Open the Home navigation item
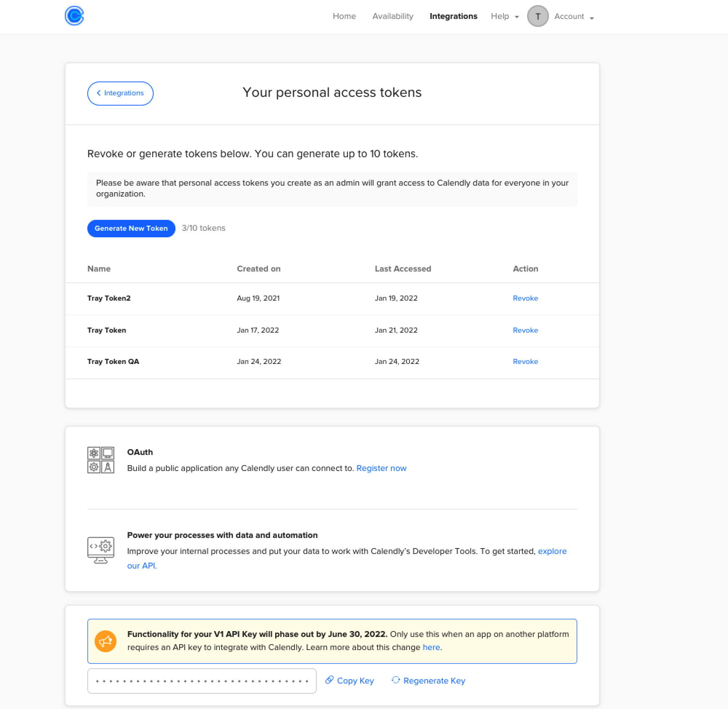Viewport: 728px width, 709px height. (344, 16)
